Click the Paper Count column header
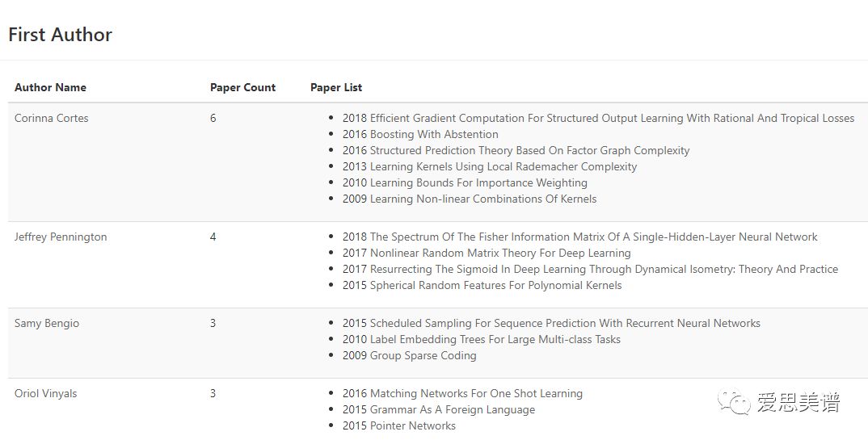The image size is (868, 440). (x=242, y=87)
